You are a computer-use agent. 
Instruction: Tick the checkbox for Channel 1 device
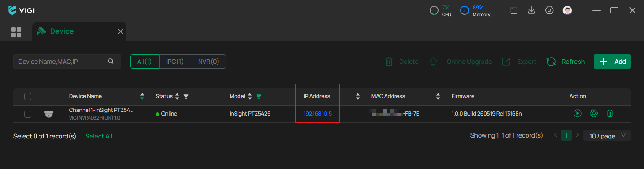[28, 114]
